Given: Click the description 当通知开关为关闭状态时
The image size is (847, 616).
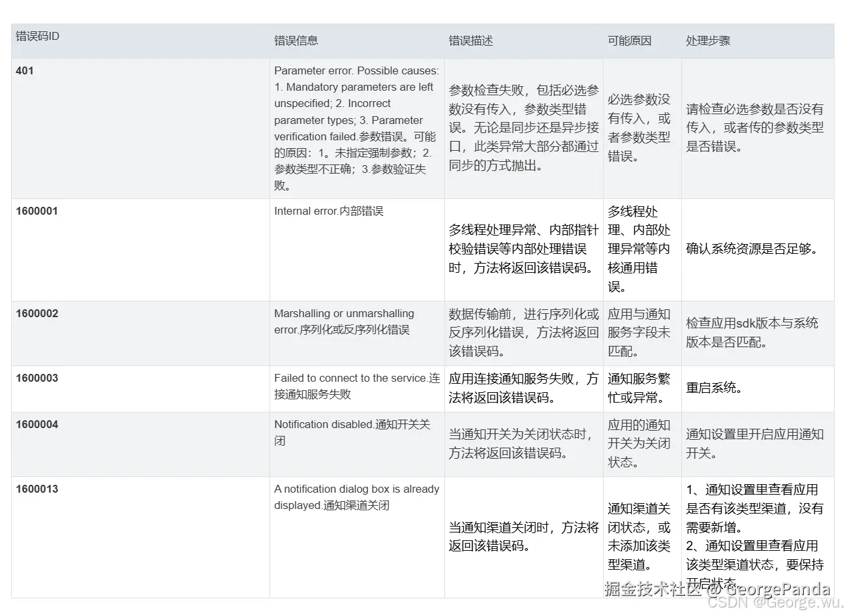Looking at the screenshot, I should click(524, 444).
